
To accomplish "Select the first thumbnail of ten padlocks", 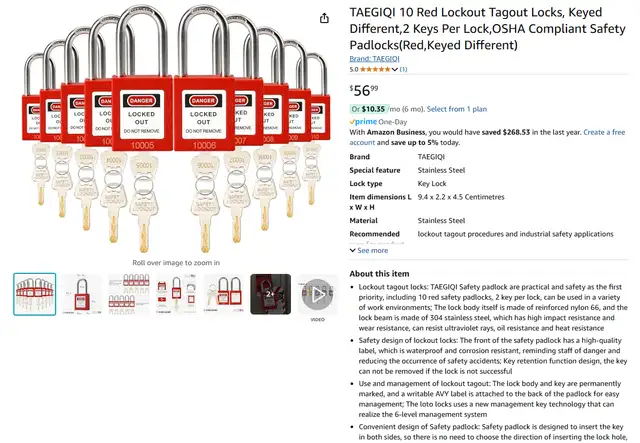I will coord(34,294).
